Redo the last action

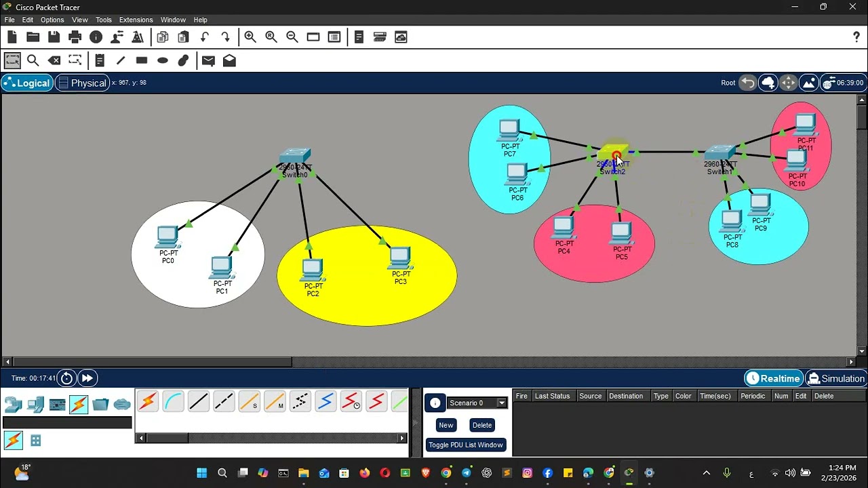(225, 37)
